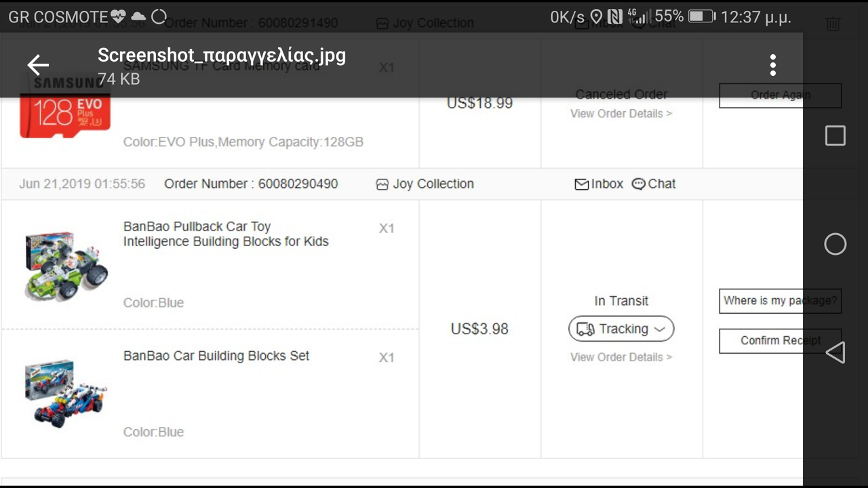
Task: Open the three-dot overflow menu
Action: 772,65
